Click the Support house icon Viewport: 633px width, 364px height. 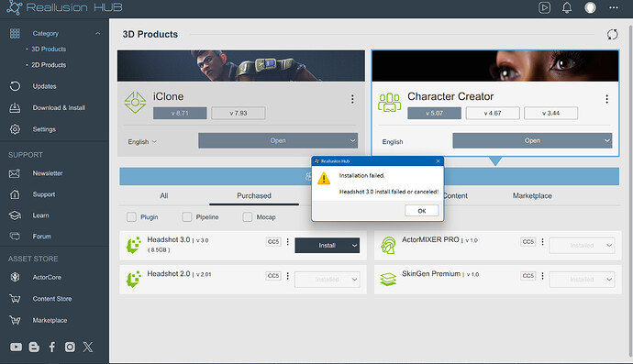click(x=15, y=194)
